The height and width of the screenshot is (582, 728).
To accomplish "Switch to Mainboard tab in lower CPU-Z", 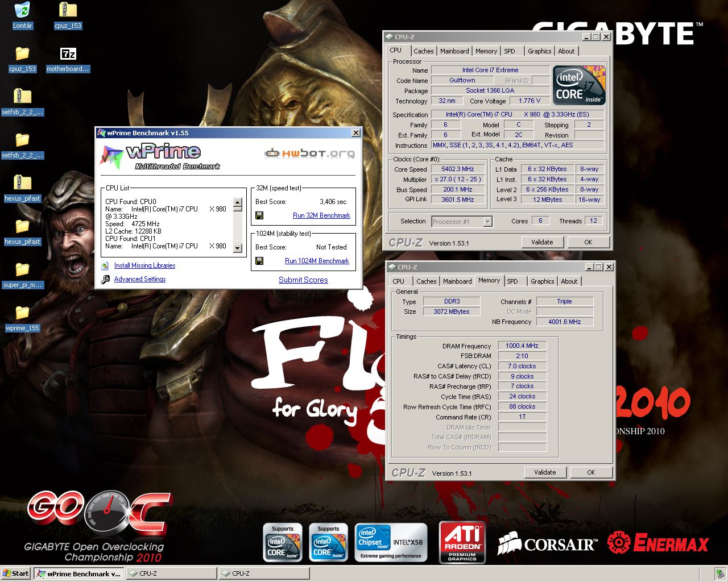I will click(458, 281).
